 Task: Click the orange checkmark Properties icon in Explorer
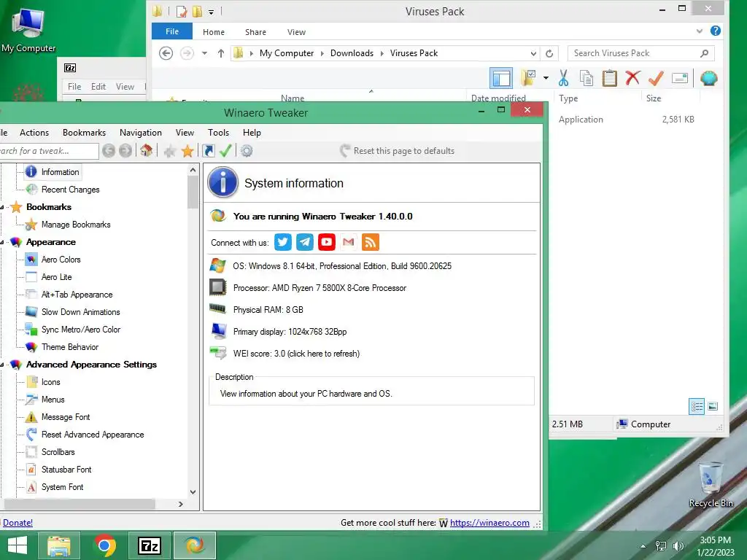[656, 77]
